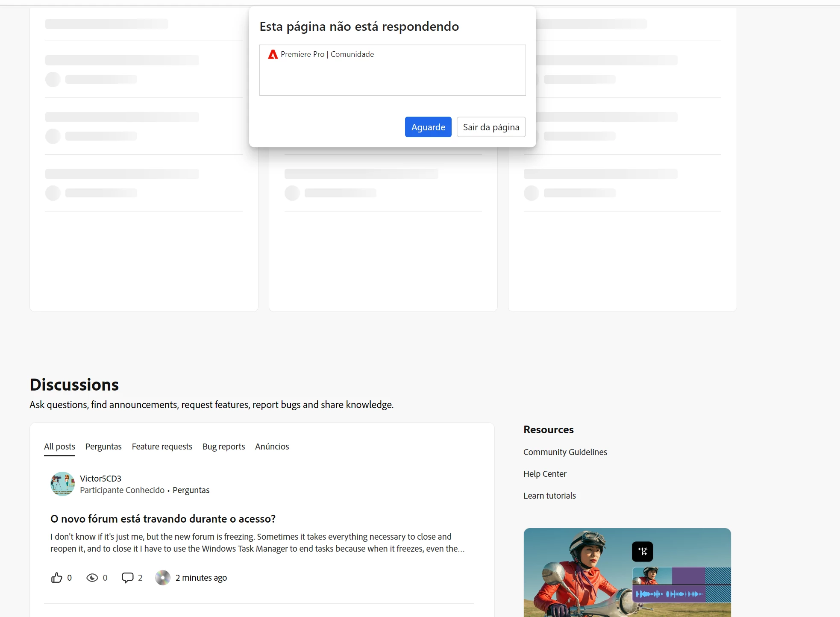Click the Victor5CD3 username
Viewport: 840px width, 617px height.
[100, 479]
